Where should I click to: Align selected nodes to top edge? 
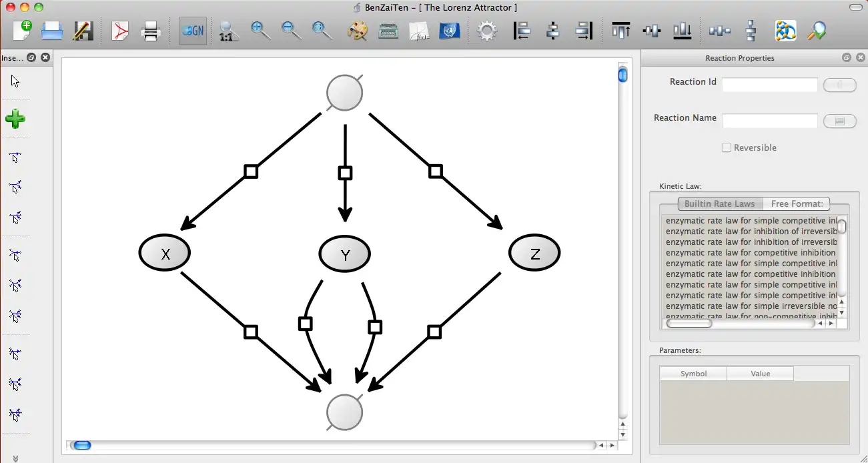tap(621, 31)
